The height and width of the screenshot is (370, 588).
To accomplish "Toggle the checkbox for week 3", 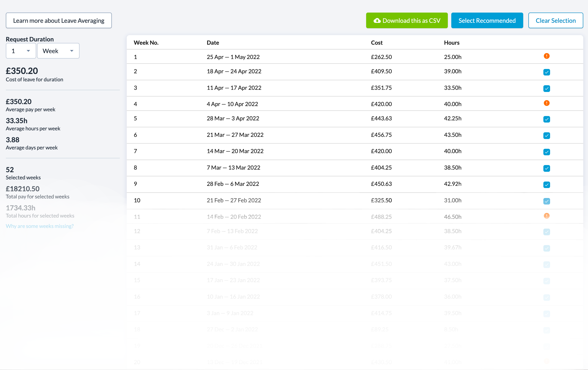I will tap(546, 88).
